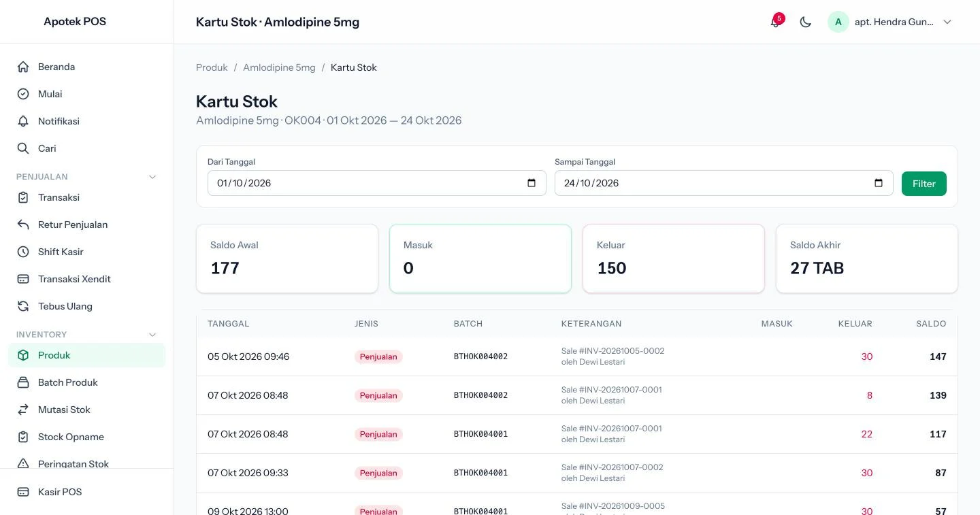Viewport: 980px width, 515px height.
Task: Open the Shift Kasir menu item
Action: click(86, 252)
